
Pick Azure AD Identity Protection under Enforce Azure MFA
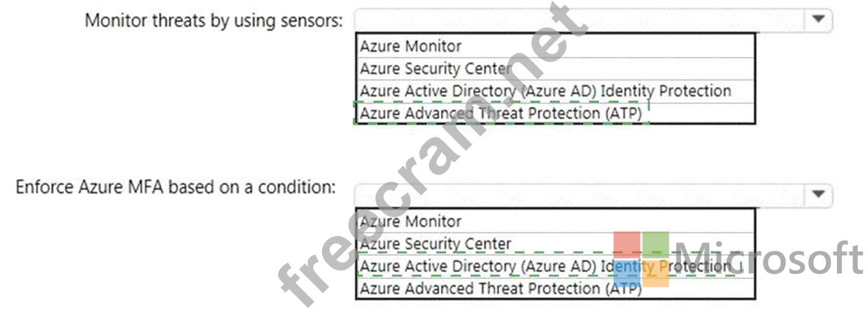pyautogui.click(x=545, y=266)
